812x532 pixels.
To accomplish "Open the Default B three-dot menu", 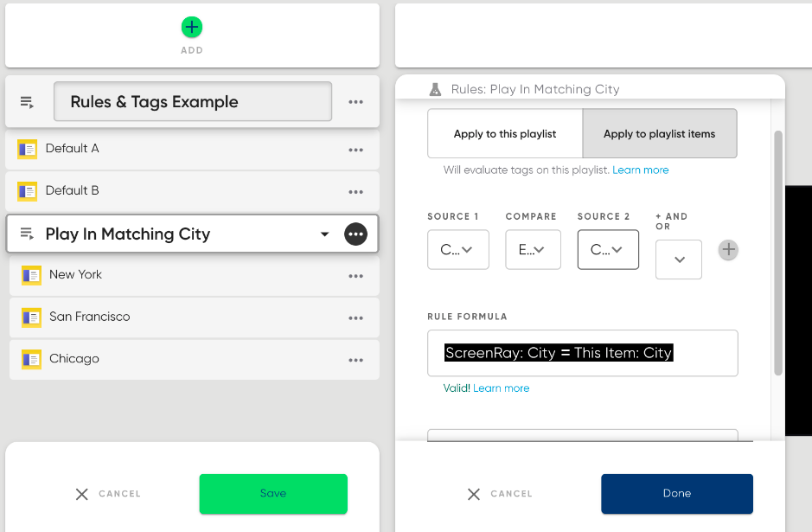I will 355,192.
